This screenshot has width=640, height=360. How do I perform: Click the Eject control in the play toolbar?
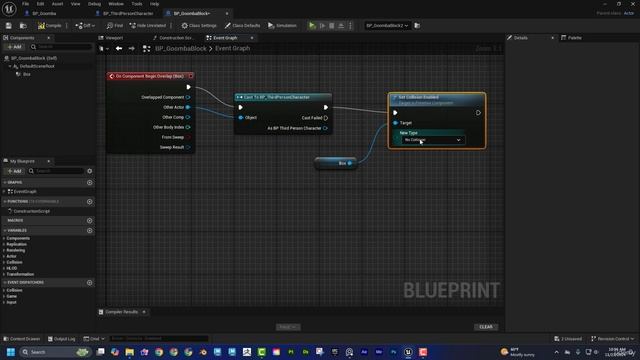click(341, 26)
